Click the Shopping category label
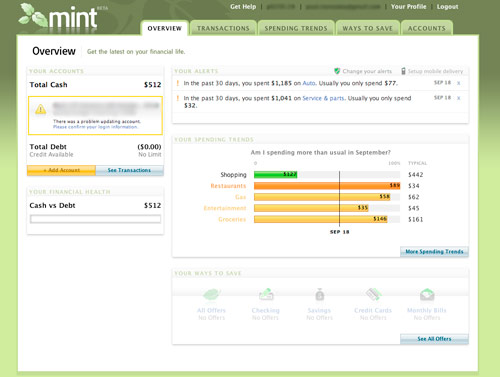The width and height of the screenshot is (500, 377). (233, 175)
